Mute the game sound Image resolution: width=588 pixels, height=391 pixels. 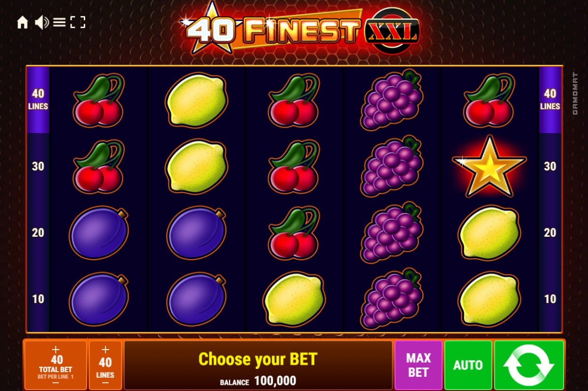point(41,22)
